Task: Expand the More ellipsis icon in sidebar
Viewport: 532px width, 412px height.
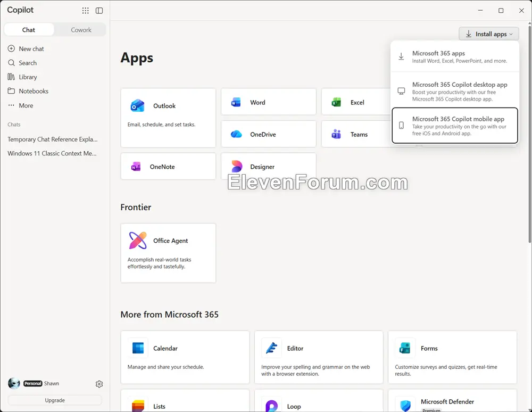Action: point(11,105)
